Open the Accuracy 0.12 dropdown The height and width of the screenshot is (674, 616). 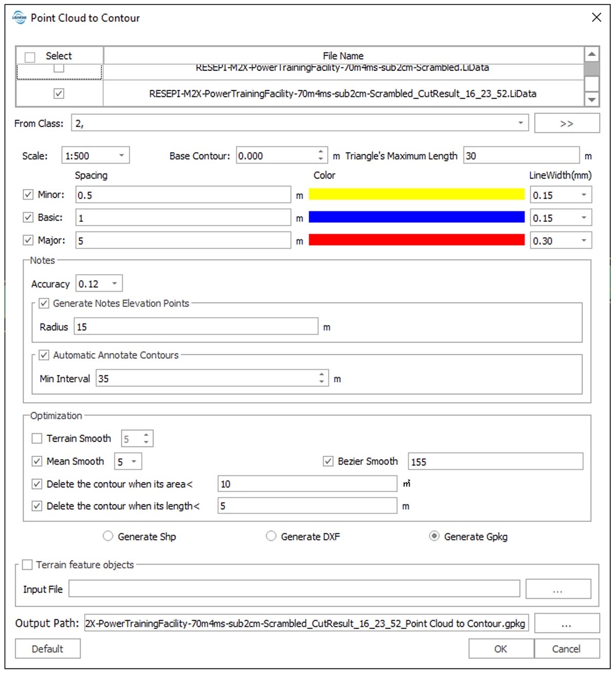(114, 284)
